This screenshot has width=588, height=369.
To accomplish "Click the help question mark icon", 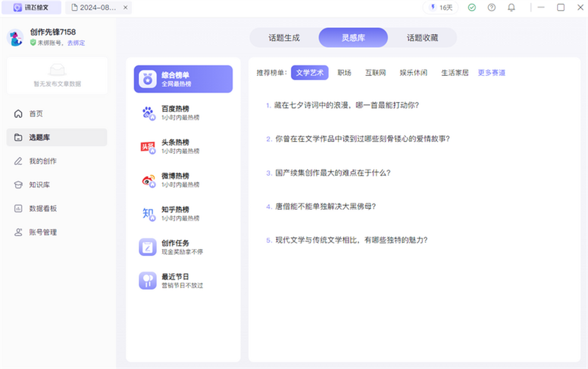I will coord(491,8).
